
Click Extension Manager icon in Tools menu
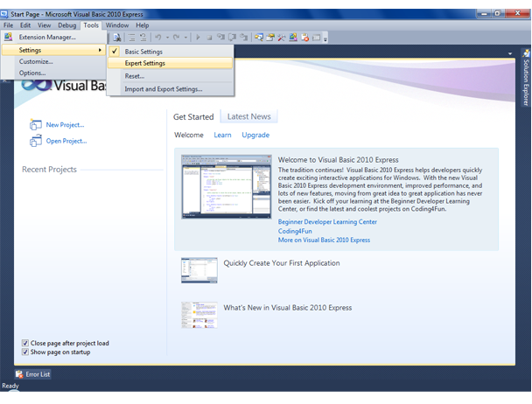[8, 37]
